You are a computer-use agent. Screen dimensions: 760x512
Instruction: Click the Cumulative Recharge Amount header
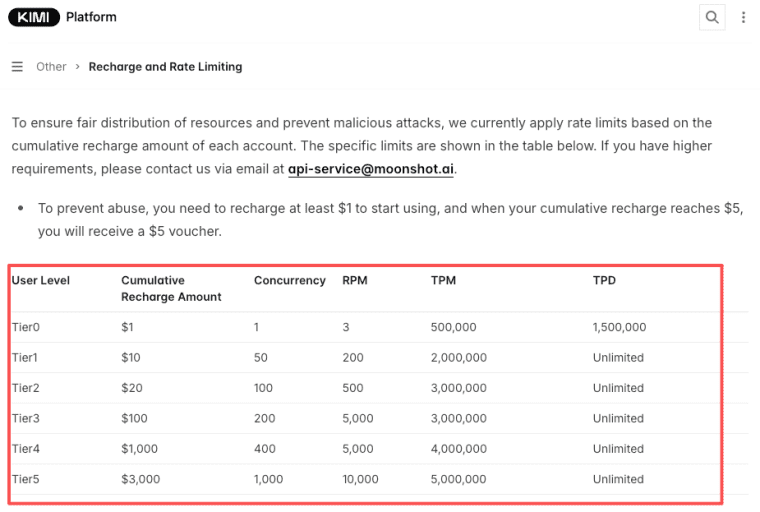pos(171,288)
